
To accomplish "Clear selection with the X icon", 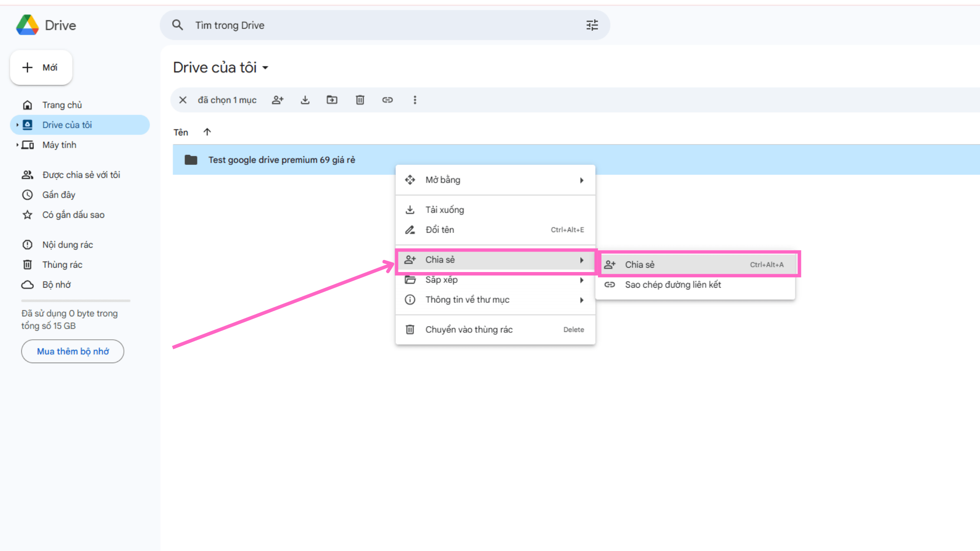I will tap(183, 100).
